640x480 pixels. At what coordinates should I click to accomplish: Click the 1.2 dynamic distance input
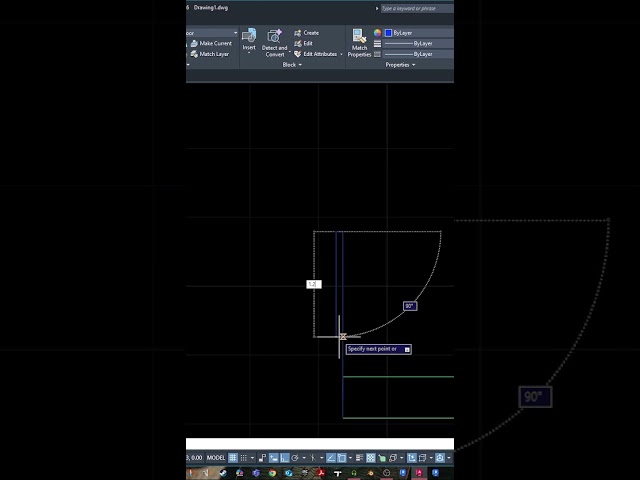point(314,284)
